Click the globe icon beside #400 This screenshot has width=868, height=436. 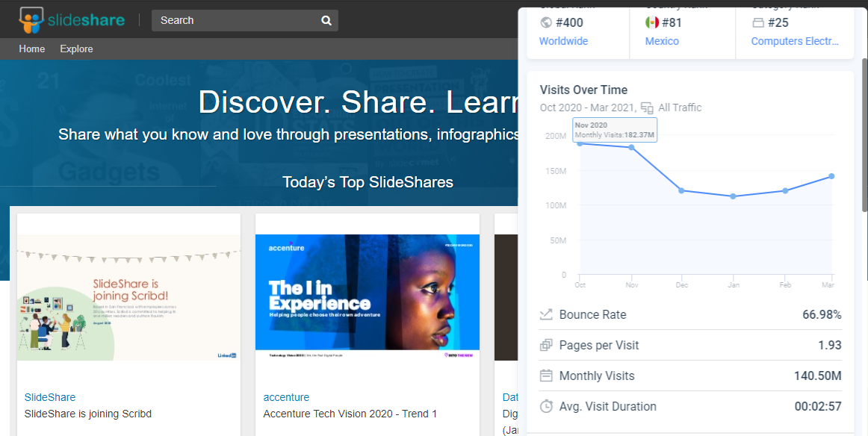click(546, 22)
